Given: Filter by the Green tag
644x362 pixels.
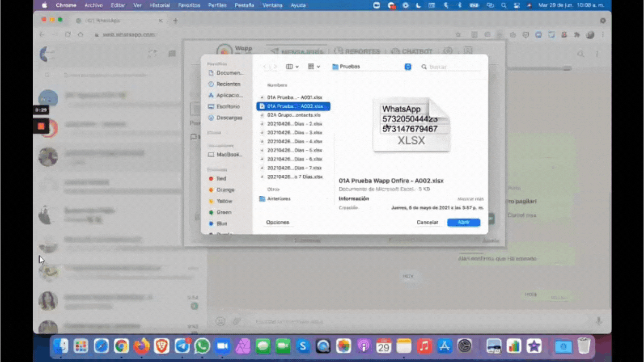Looking at the screenshot, I should click(x=220, y=212).
